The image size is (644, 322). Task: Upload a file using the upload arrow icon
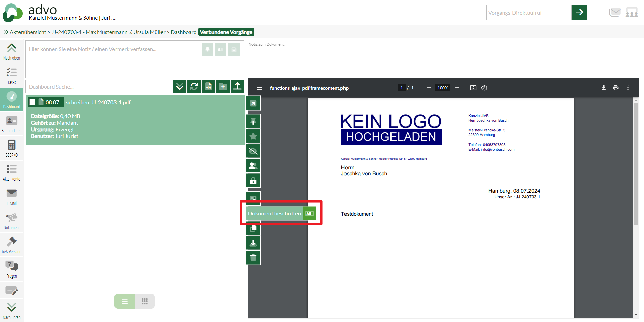(x=237, y=87)
